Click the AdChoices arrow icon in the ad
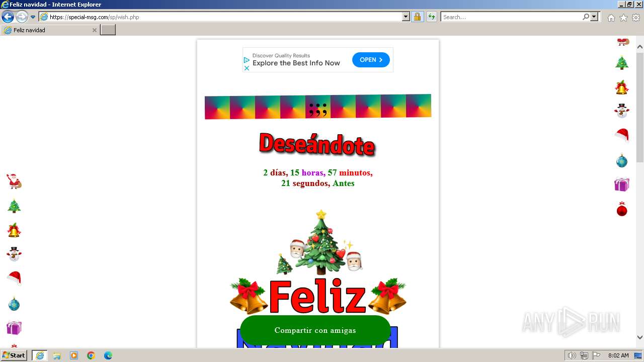This screenshot has height=362, width=644. coord(247,60)
